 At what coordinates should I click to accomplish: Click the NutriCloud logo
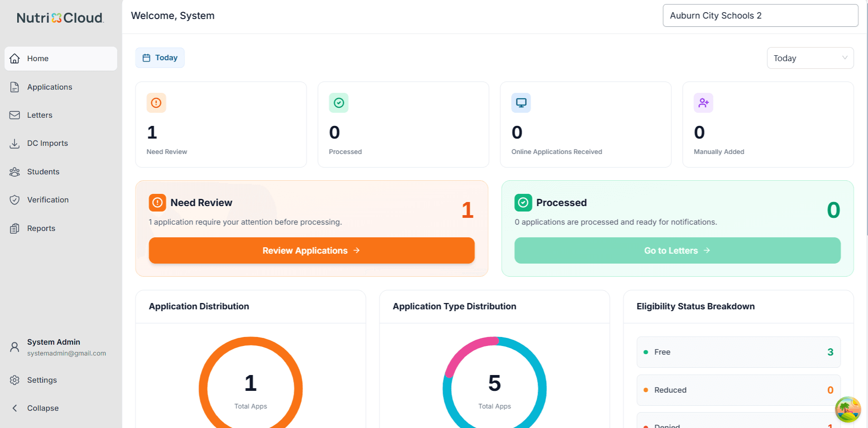(60, 18)
